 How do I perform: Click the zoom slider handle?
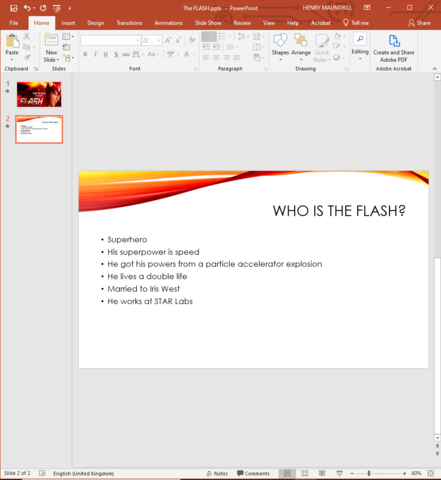(369, 473)
